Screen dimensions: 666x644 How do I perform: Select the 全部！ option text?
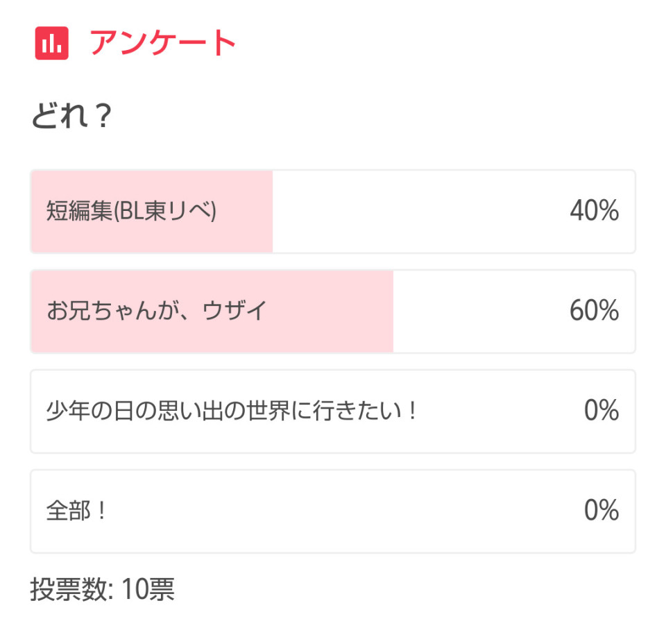76,511
